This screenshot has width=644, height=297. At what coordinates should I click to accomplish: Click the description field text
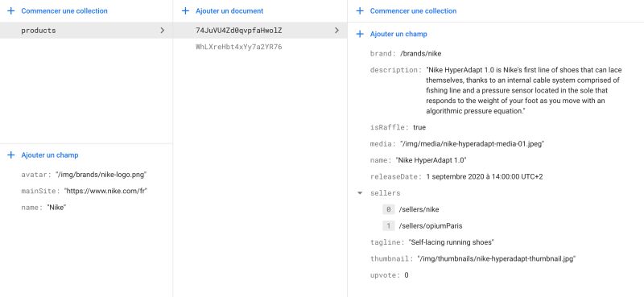coord(524,90)
